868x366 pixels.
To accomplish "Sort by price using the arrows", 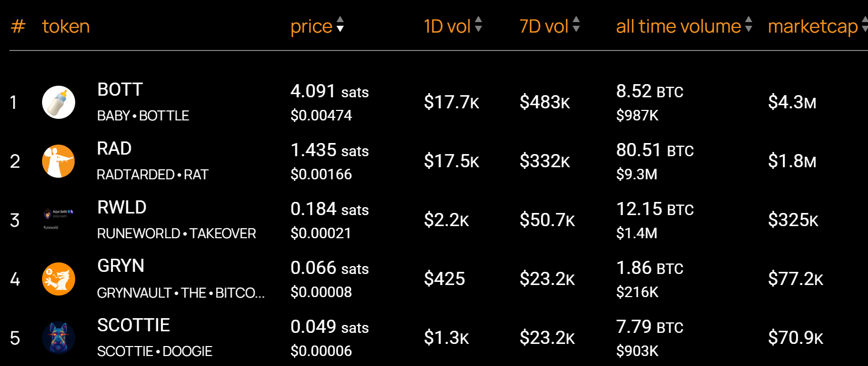I will click(x=340, y=24).
